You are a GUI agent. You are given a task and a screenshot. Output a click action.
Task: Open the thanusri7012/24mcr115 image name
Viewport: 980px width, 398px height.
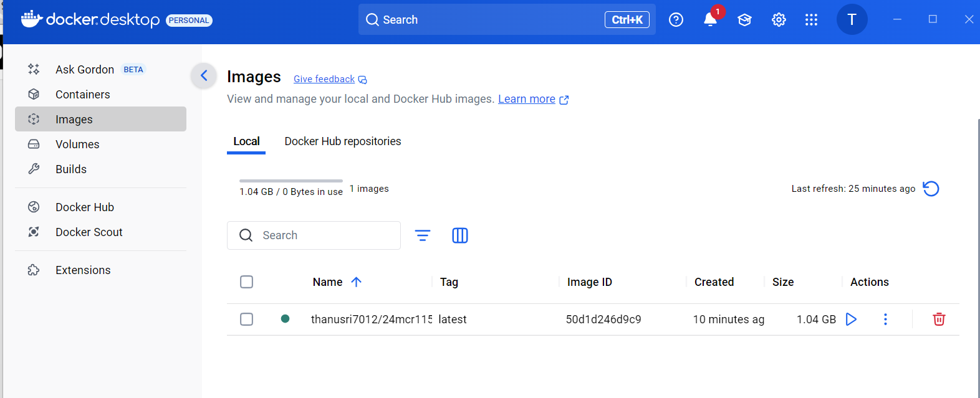coord(372,320)
